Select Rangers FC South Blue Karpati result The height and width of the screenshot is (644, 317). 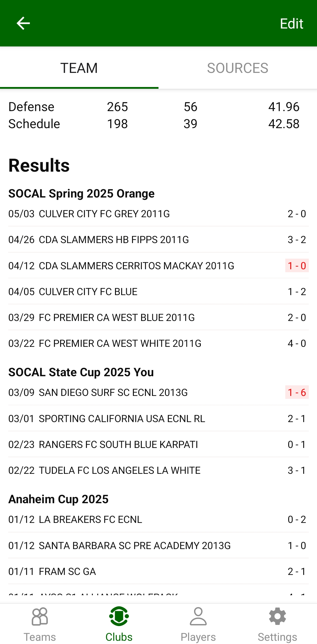point(118,444)
